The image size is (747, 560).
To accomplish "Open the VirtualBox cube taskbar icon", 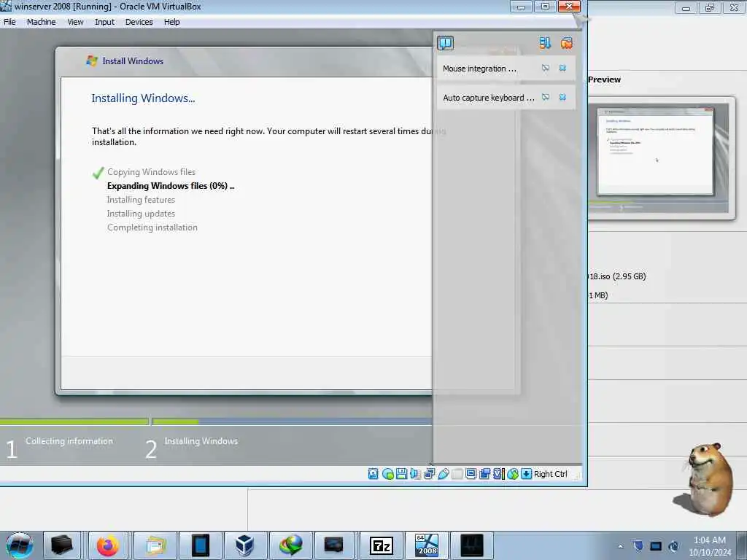I will [x=245, y=545].
